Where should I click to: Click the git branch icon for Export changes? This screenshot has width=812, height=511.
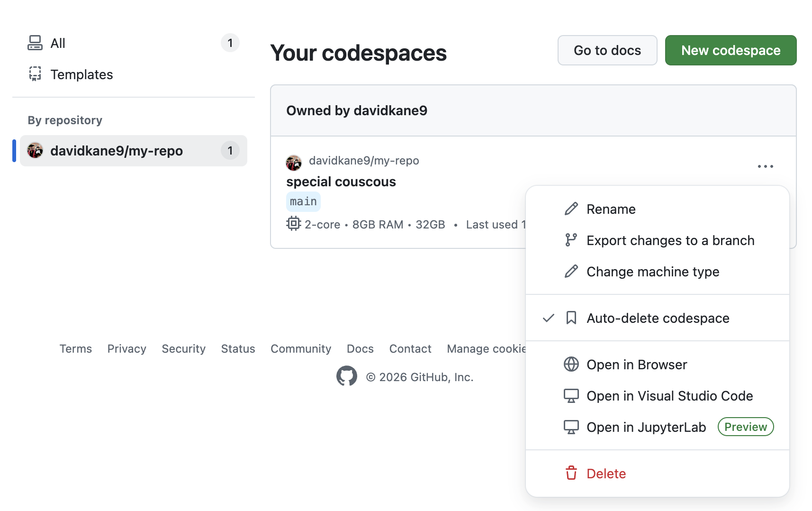click(571, 240)
